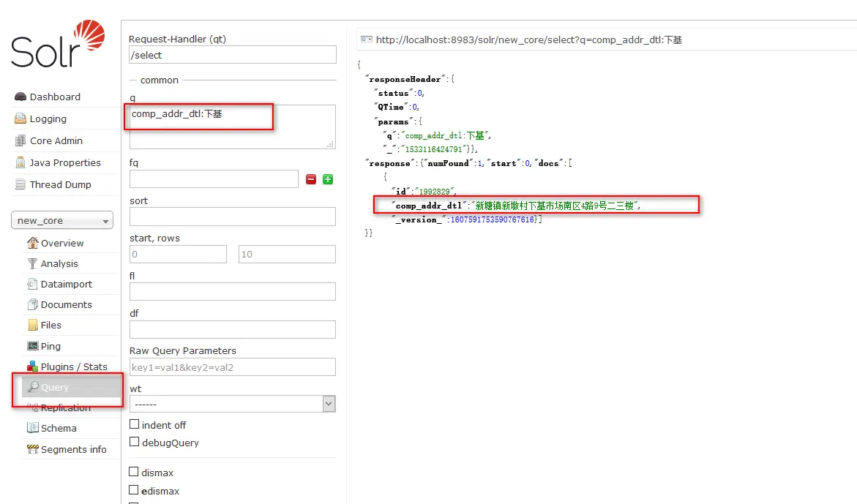Open Java Properties page
857x504 pixels.
click(x=65, y=162)
